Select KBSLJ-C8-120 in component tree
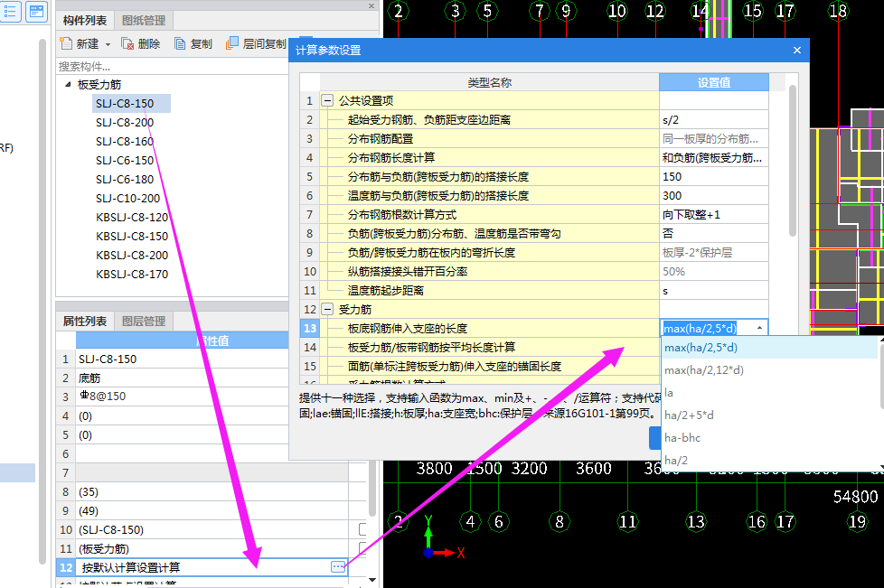 pos(132,218)
